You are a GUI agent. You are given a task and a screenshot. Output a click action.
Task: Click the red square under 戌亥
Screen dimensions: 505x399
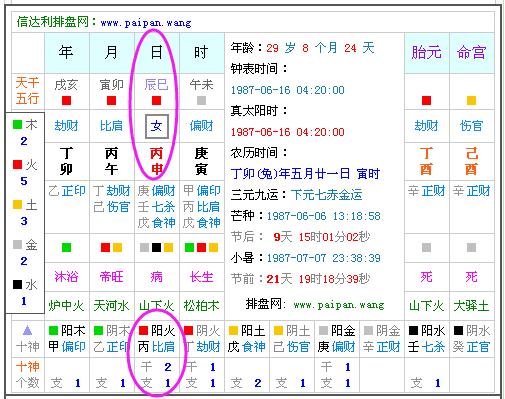point(66,100)
